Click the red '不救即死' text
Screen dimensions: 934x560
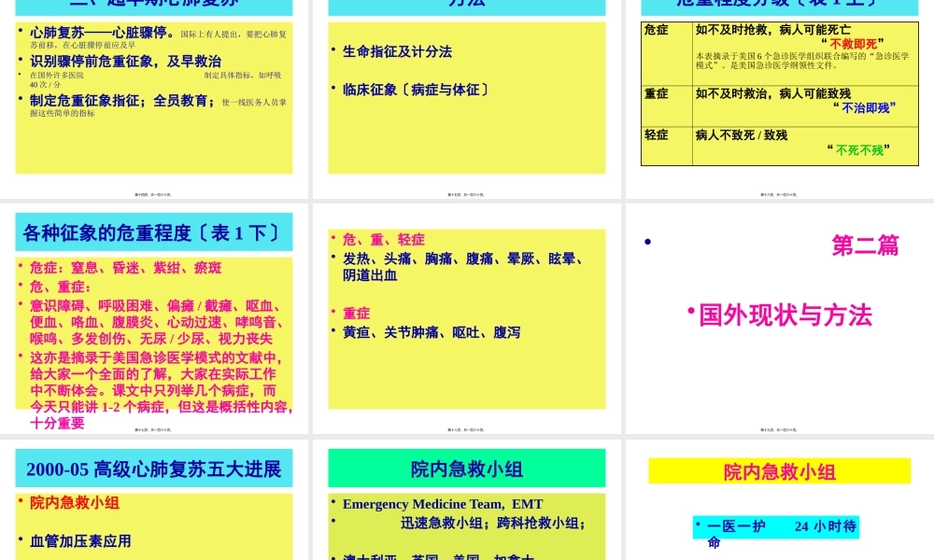coord(854,44)
